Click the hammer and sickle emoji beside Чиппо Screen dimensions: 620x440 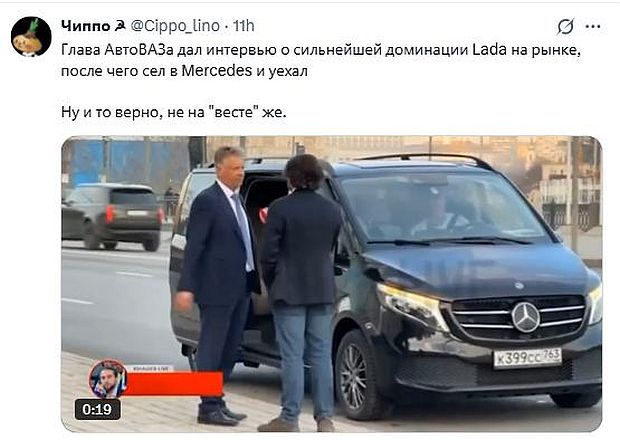(x=119, y=26)
